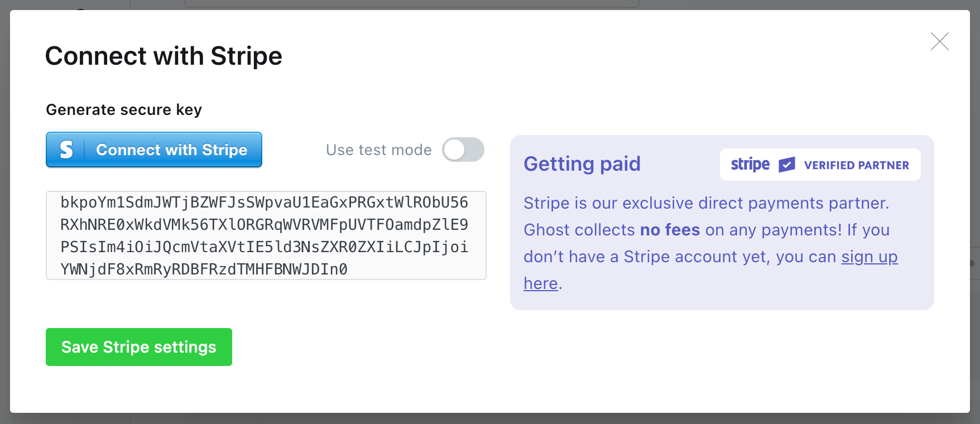
Task: Click the exclusive direct payments partner sentence
Action: pyautogui.click(x=706, y=203)
